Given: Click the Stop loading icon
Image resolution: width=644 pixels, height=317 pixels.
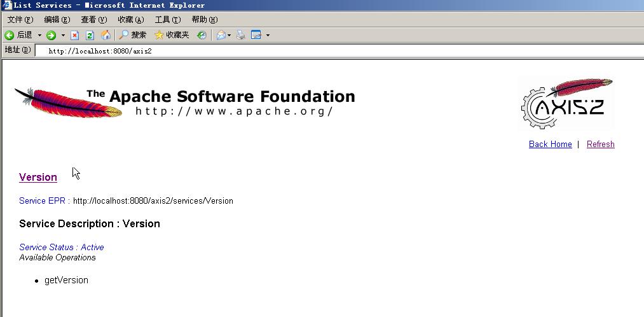Looking at the screenshot, I should [x=75, y=36].
